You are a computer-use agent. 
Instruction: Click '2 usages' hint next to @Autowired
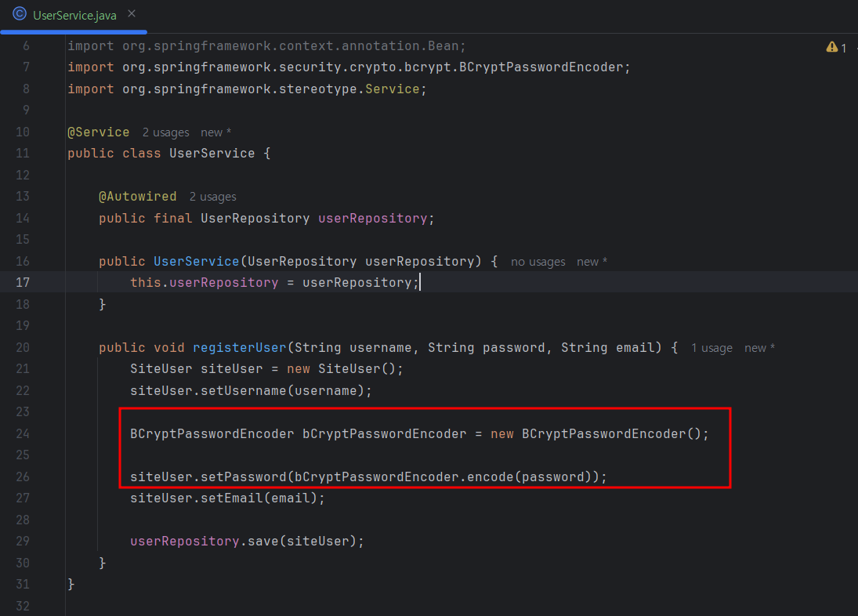[213, 197]
